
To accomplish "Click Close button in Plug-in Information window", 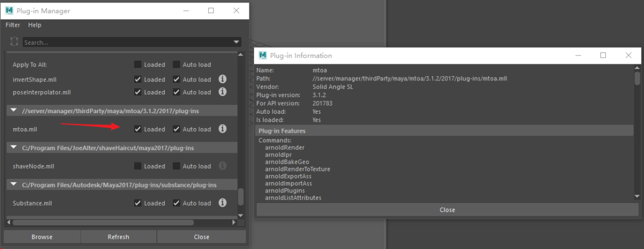I will click(447, 210).
